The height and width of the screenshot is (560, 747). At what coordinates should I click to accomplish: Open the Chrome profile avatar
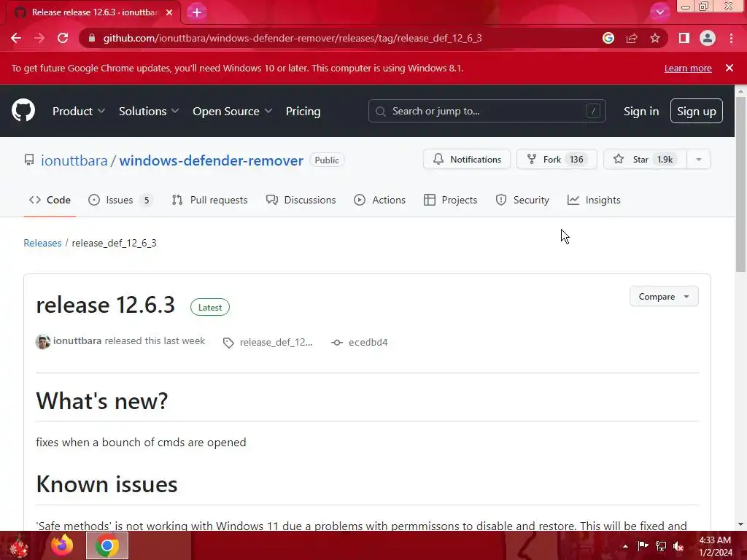[708, 38]
